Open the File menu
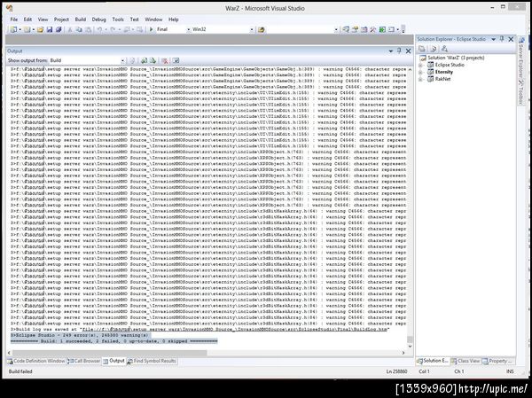 click(14, 20)
